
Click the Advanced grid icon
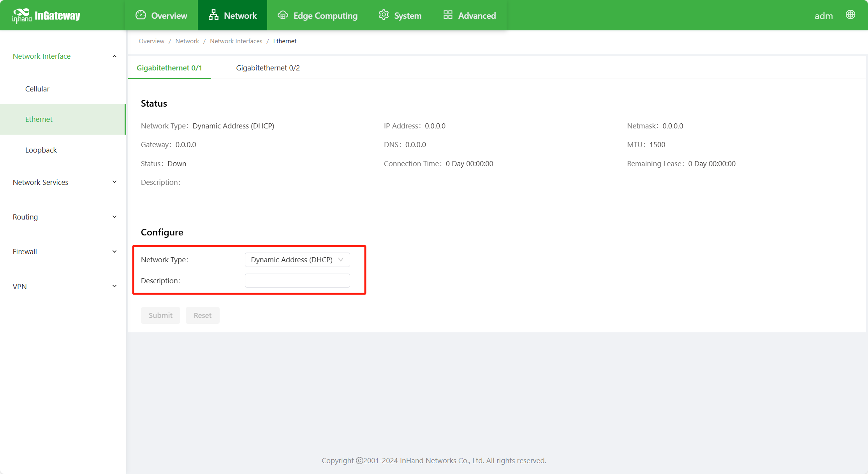click(448, 15)
